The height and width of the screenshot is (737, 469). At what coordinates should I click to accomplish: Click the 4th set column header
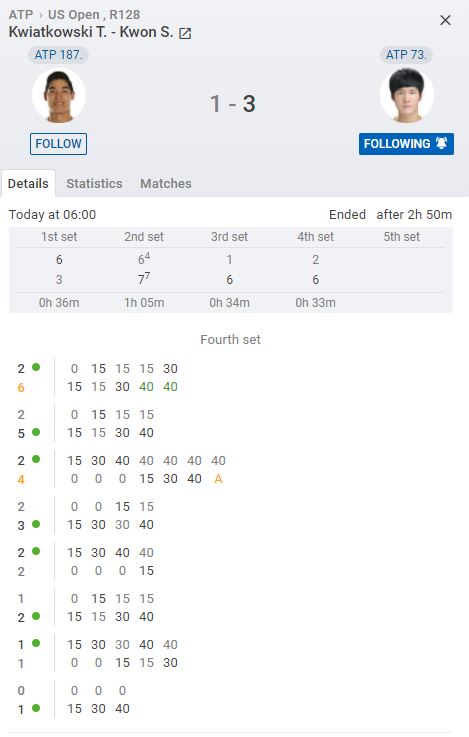coord(315,237)
